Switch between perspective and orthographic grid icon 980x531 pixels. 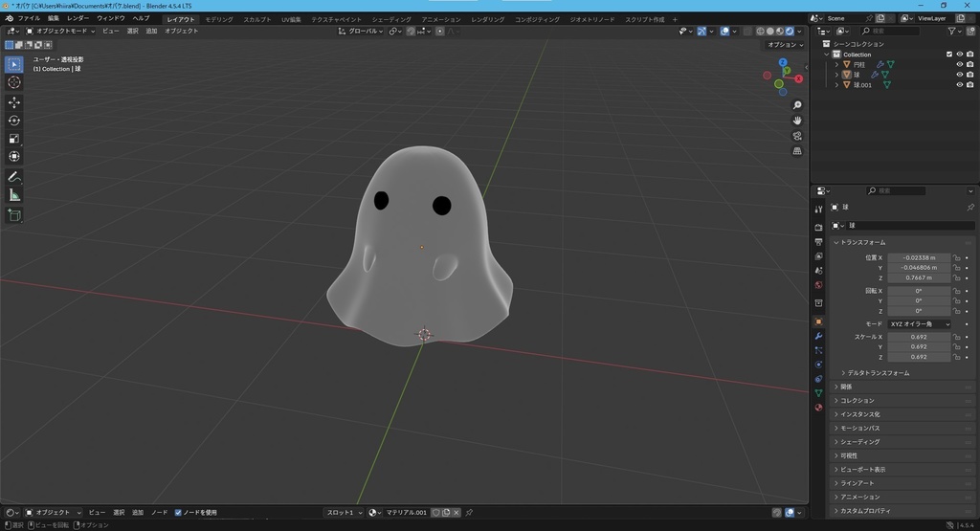pos(797,151)
